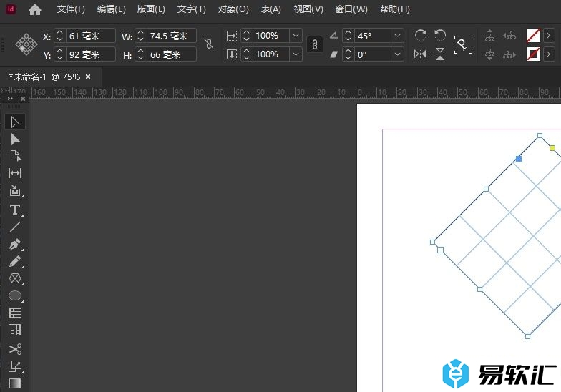Click the W value stepper arrows
The image size is (561, 392).
click(x=140, y=36)
